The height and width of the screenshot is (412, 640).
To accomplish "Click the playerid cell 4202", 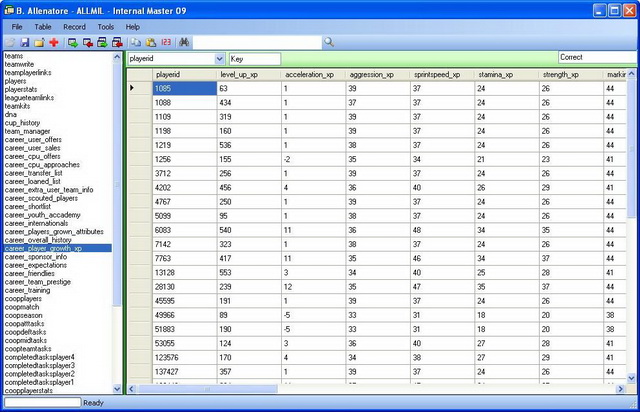I will click(184, 188).
